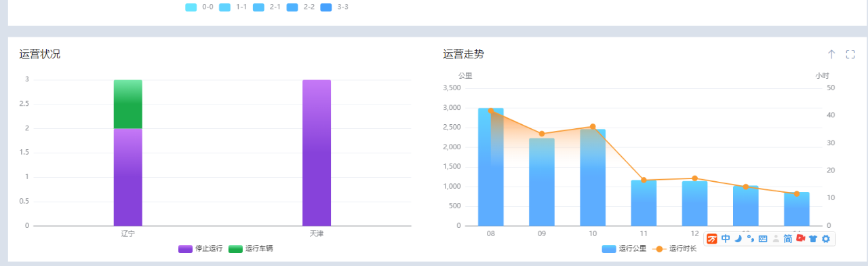868x266 pixels.
Task: Toggle 运行车辆 legend series
Action: coord(250,249)
